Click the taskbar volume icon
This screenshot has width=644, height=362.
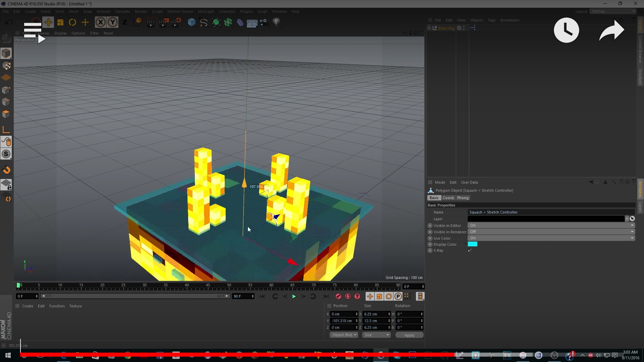(598, 355)
